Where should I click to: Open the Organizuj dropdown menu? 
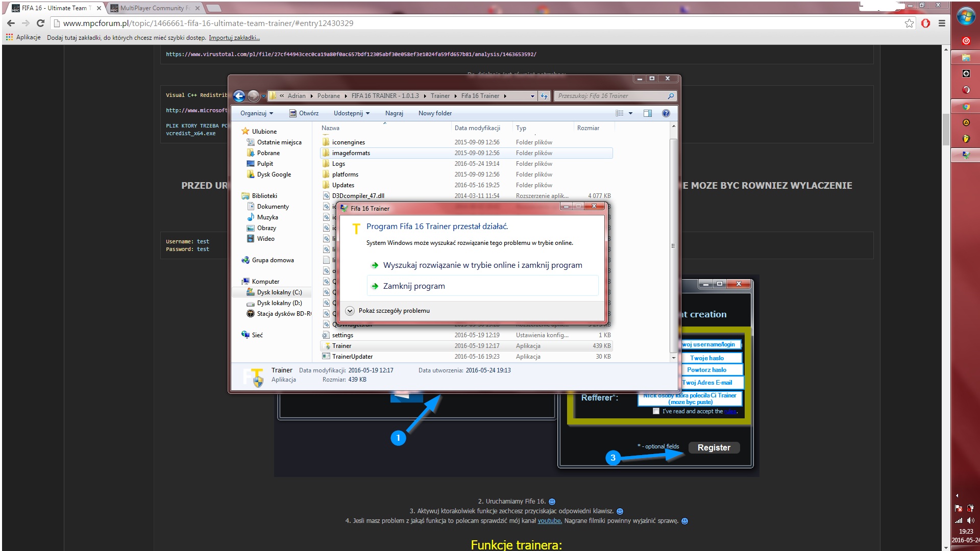point(257,113)
